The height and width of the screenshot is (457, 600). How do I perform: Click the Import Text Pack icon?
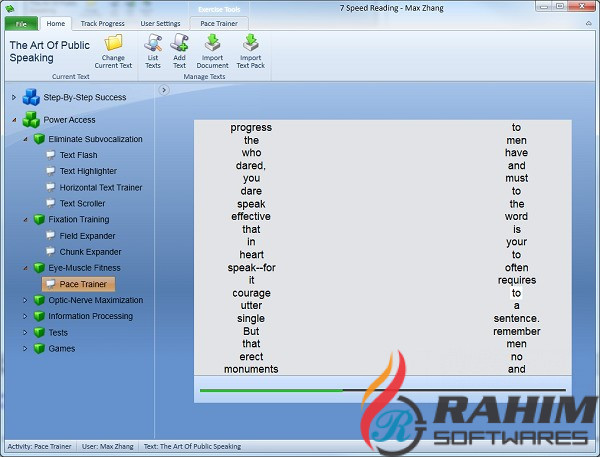click(x=250, y=44)
